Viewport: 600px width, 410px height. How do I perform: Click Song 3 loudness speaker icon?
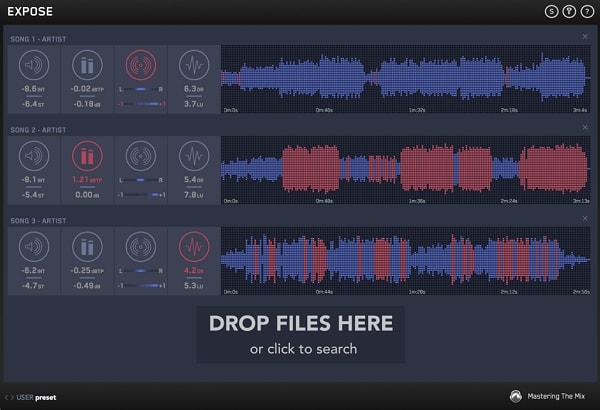coord(33,246)
